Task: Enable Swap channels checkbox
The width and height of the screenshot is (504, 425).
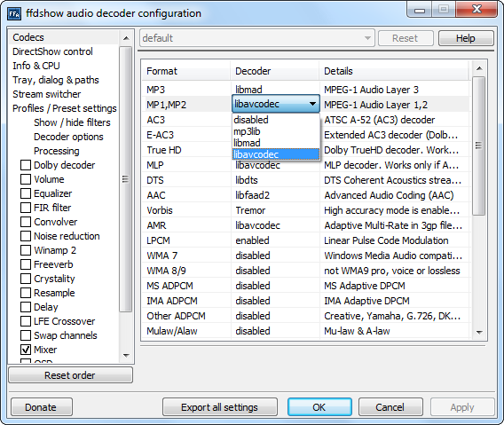Action: click(26, 335)
